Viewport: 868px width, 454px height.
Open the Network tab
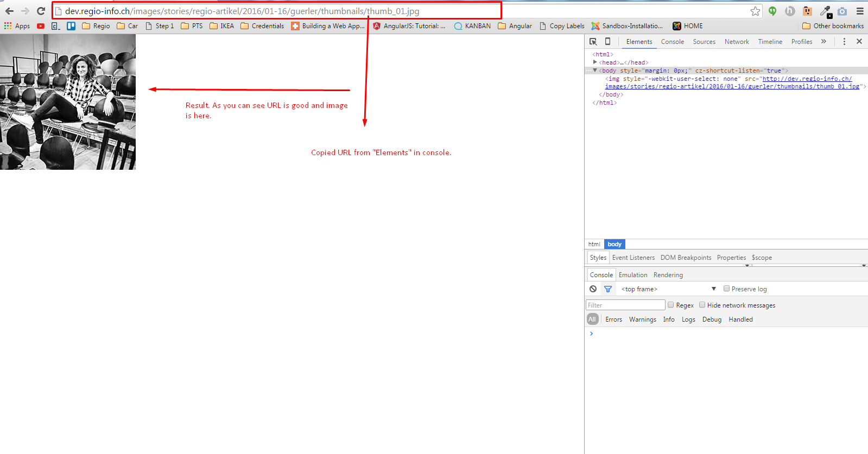point(737,42)
